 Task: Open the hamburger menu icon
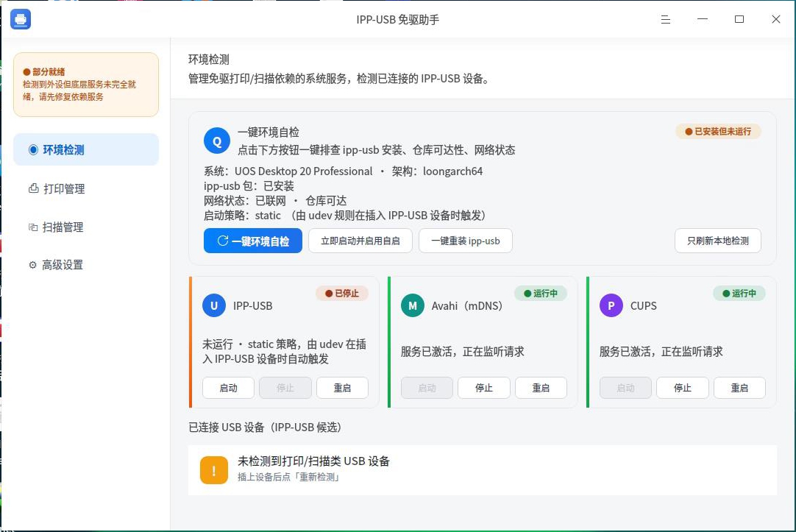pyautogui.click(x=666, y=19)
